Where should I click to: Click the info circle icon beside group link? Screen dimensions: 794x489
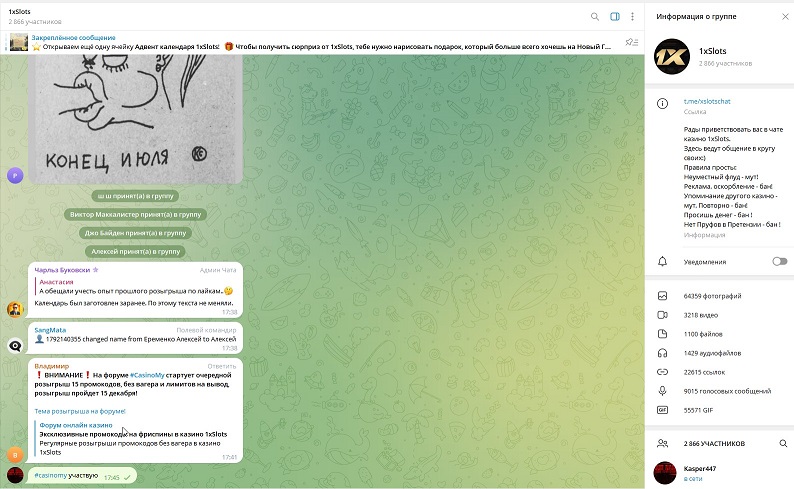(662, 104)
